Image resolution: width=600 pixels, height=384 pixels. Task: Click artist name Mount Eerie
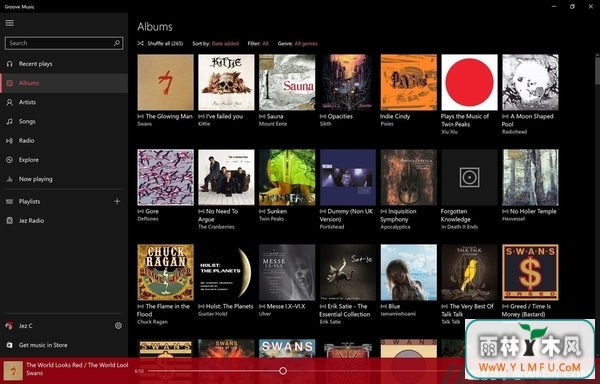(273, 124)
